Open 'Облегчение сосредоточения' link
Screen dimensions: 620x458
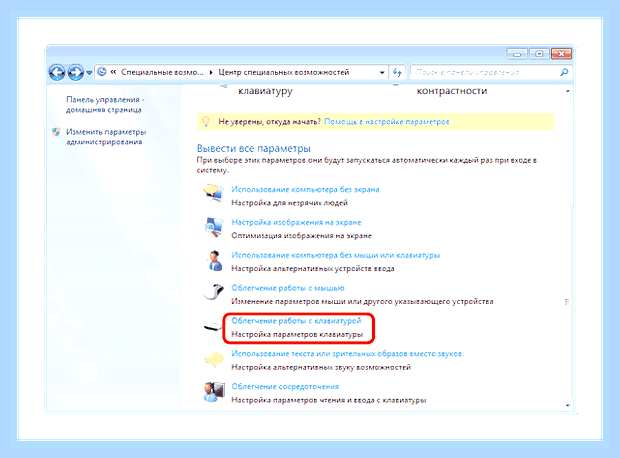[x=285, y=386]
